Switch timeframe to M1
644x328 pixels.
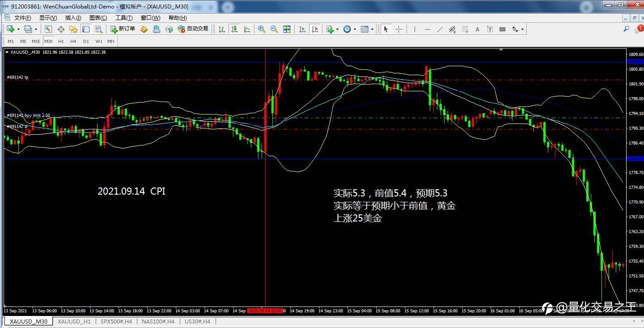point(11,41)
